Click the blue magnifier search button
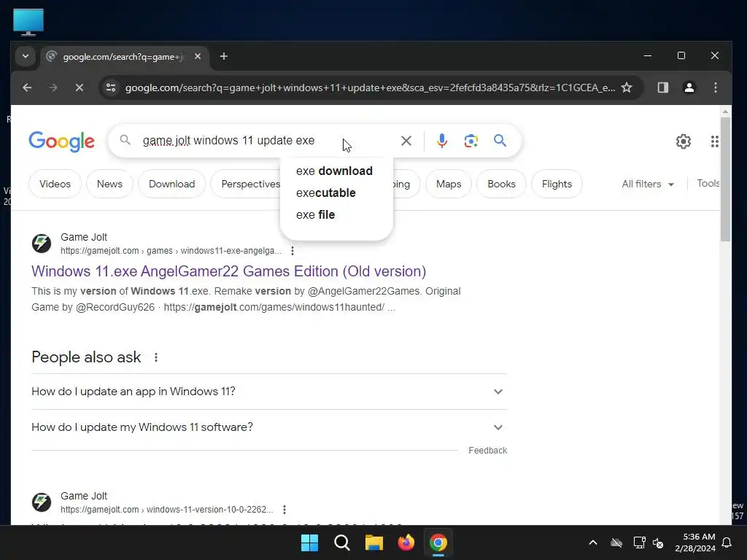This screenshot has height=560, width=747. (x=500, y=141)
